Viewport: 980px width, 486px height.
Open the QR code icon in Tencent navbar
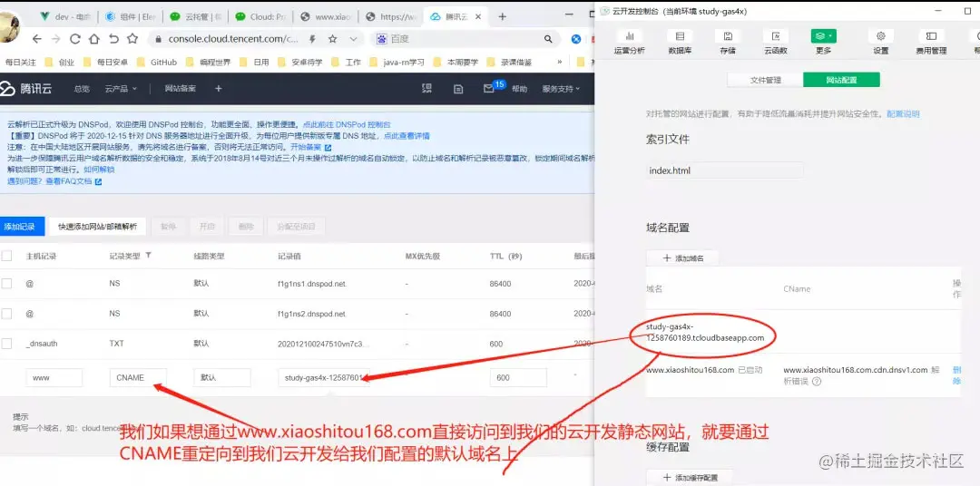coord(426,89)
